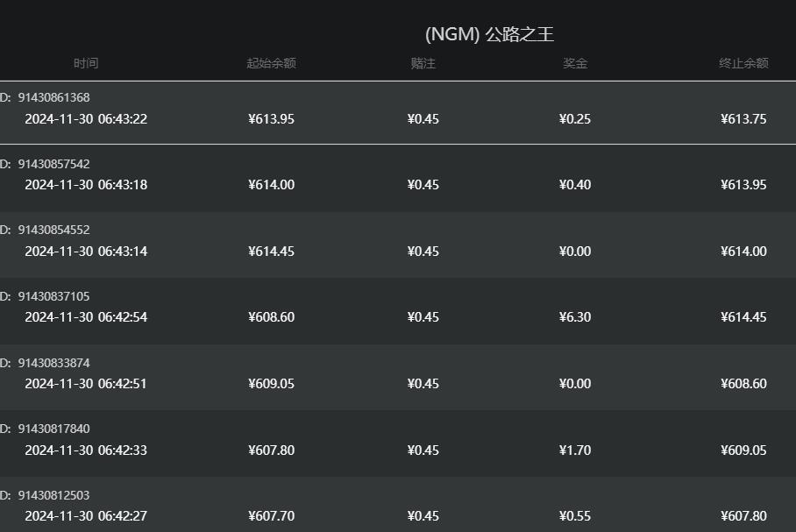Click the 起始余额 column header
The image size is (796, 532).
coord(271,63)
